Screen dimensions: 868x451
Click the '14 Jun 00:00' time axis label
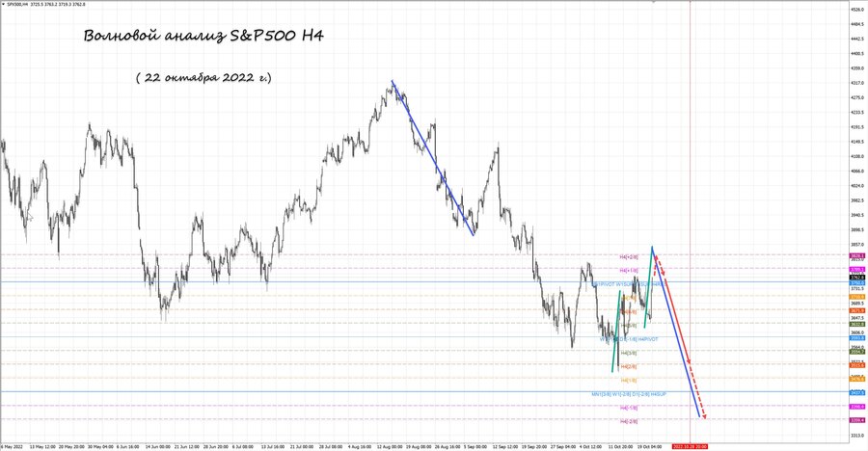(x=156, y=446)
